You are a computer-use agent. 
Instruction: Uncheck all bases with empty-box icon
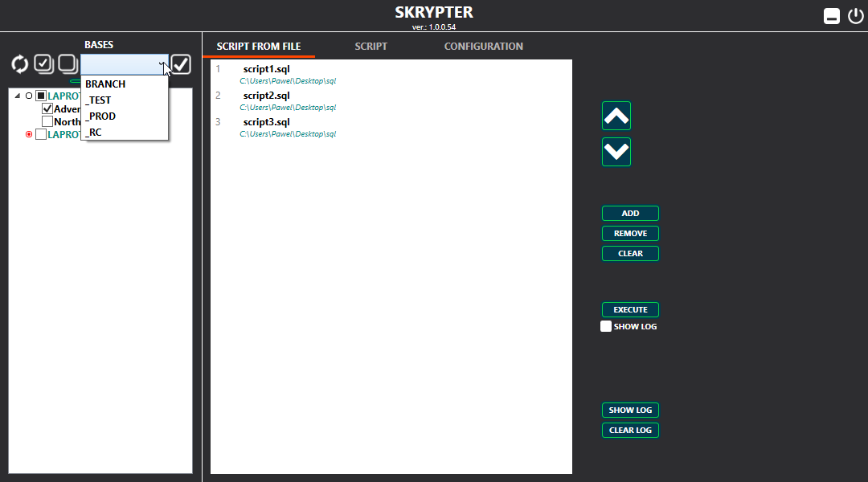[x=68, y=64]
